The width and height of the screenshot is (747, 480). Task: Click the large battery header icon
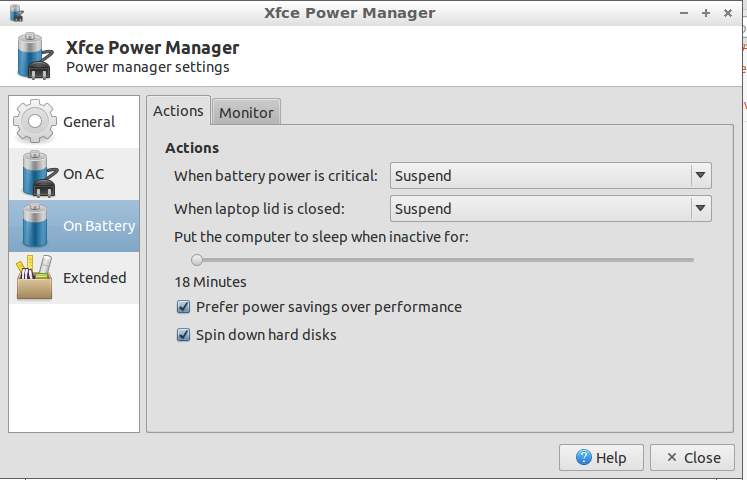(x=35, y=56)
